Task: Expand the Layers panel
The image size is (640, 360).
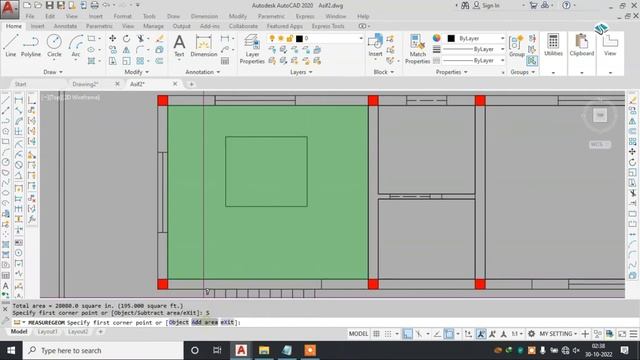Action: (301, 72)
